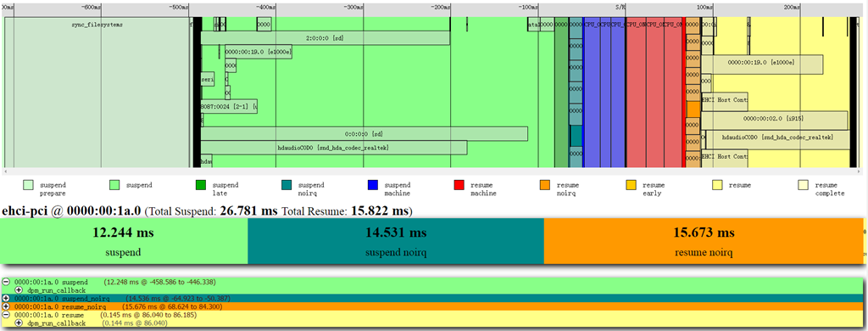This screenshot has width=868, height=331.
Task: Select the sync_filesystems block in the timeline
Action: point(97,92)
